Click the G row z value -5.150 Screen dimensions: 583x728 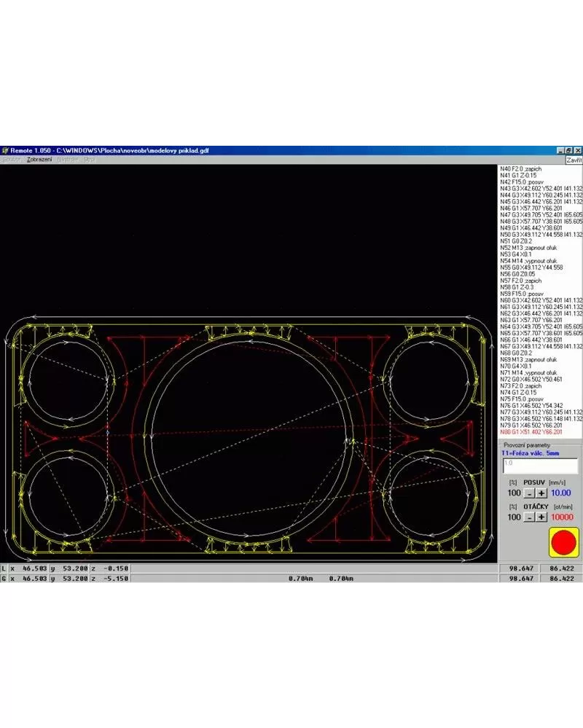[115, 579]
